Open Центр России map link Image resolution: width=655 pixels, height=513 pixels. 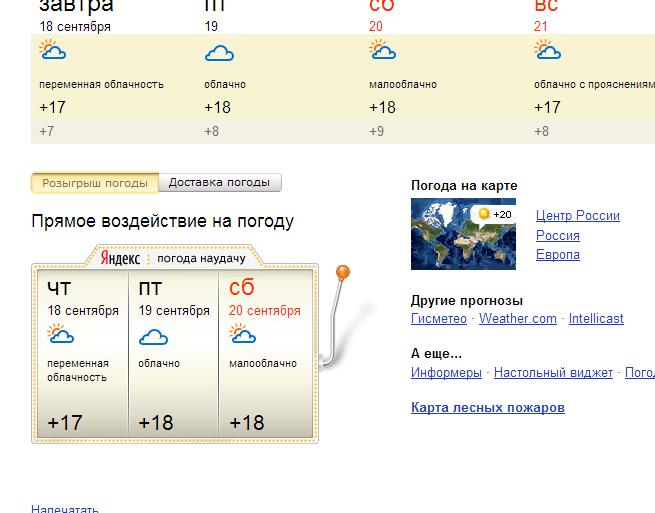click(578, 216)
